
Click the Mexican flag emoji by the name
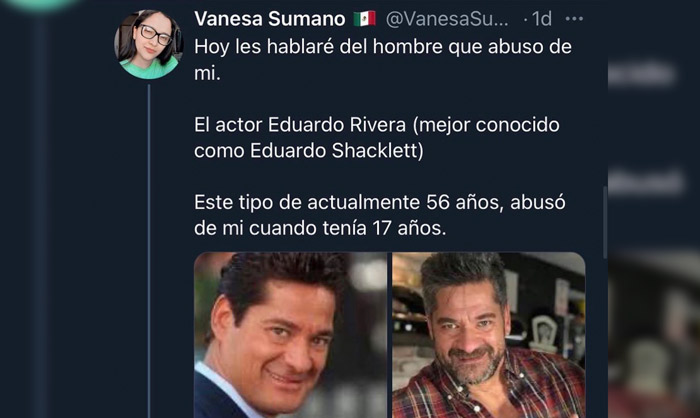tap(364, 19)
